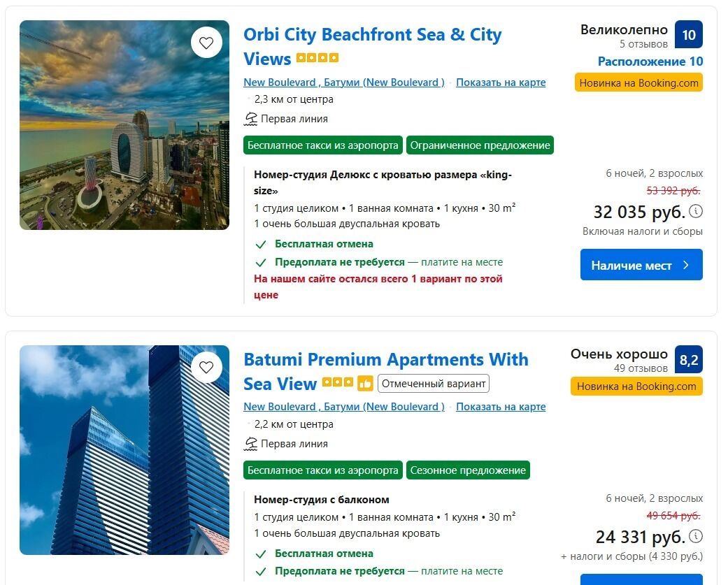728x585 pixels.
Task: Click the Отмеченный вариант label
Action: pyautogui.click(x=433, y=384)
